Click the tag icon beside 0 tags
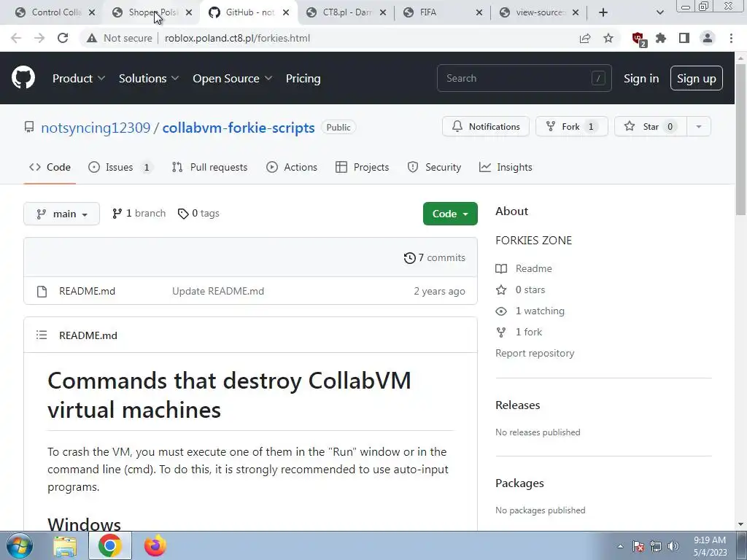Screen dimensions: 747x560 point(183,214)
